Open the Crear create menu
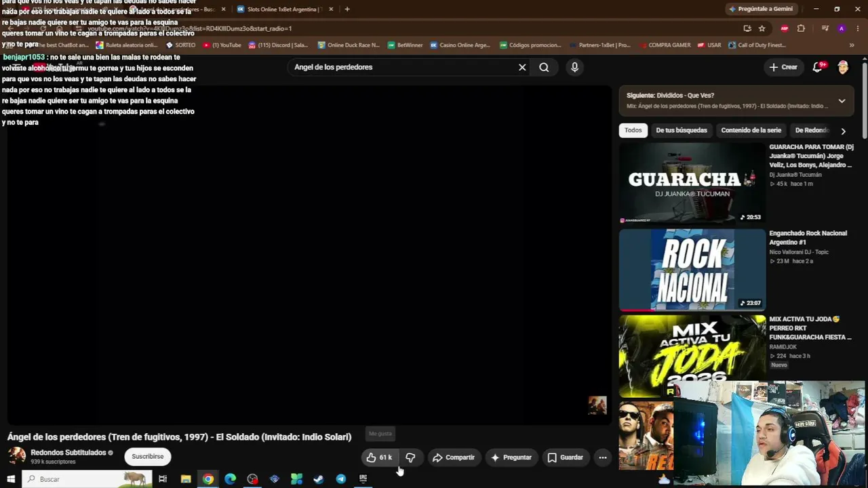The width and height of the screenshot is (868, 488). coord(783,67)
